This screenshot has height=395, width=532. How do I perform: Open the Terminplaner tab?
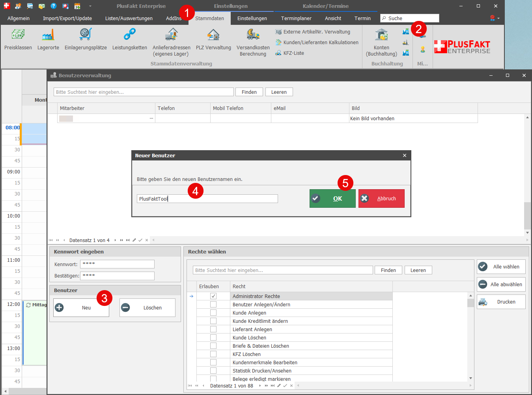tap(296, 19)
